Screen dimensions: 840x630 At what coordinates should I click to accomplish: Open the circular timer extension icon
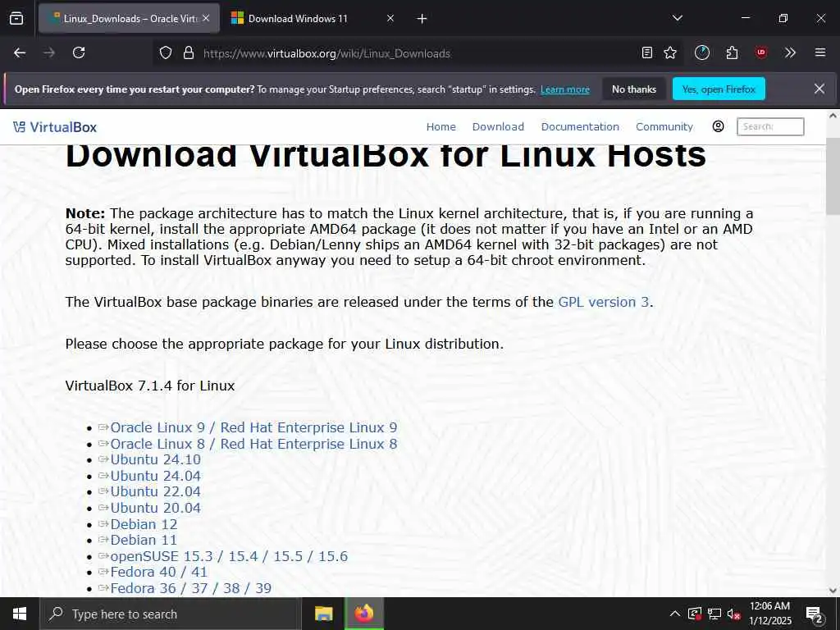(x=702, y=52)
